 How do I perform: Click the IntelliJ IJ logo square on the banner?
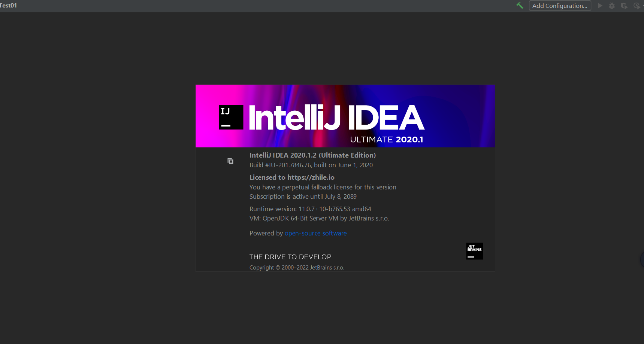tap(231, 117)
